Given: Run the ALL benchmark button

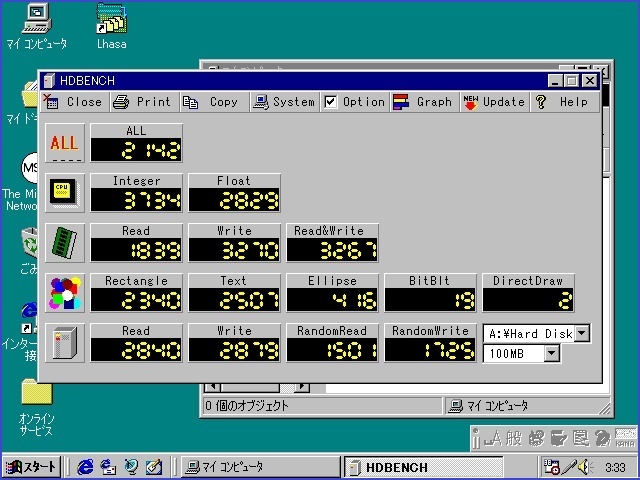Looking at the screenshot, I should click(x=65, y=143).
